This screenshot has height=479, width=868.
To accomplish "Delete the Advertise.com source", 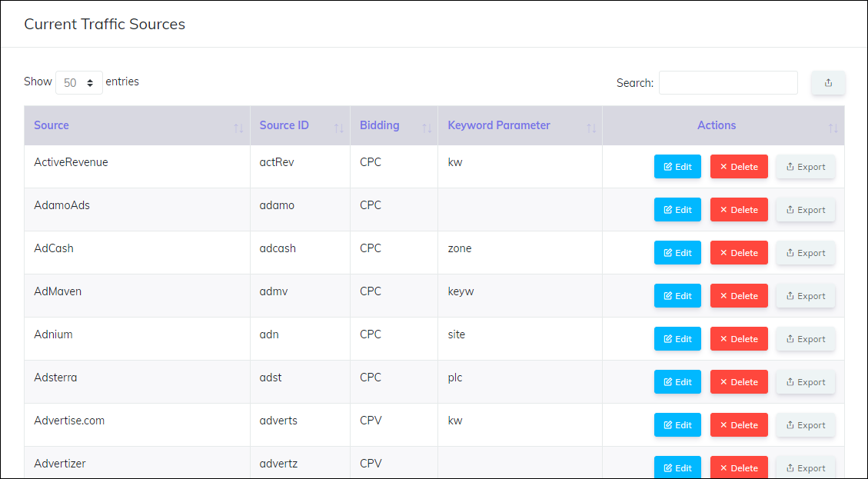I will point(739,424).
